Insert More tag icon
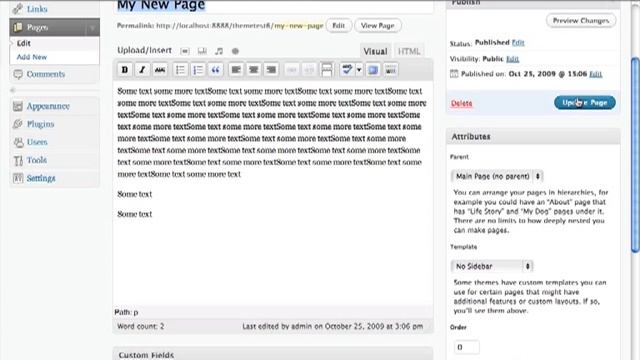The height and width of the screenshot is (360, 640). 327,70
